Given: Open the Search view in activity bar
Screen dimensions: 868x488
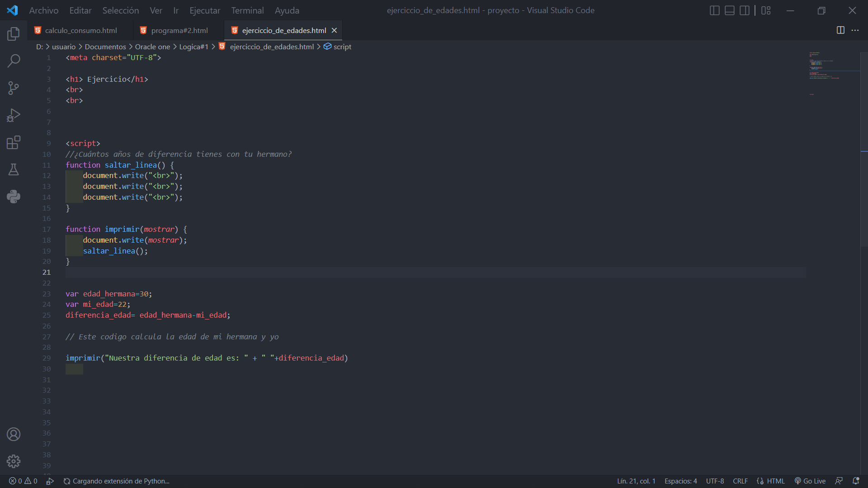Looking at the screenshot, I should pyautogui.click(x=14, y=61).
